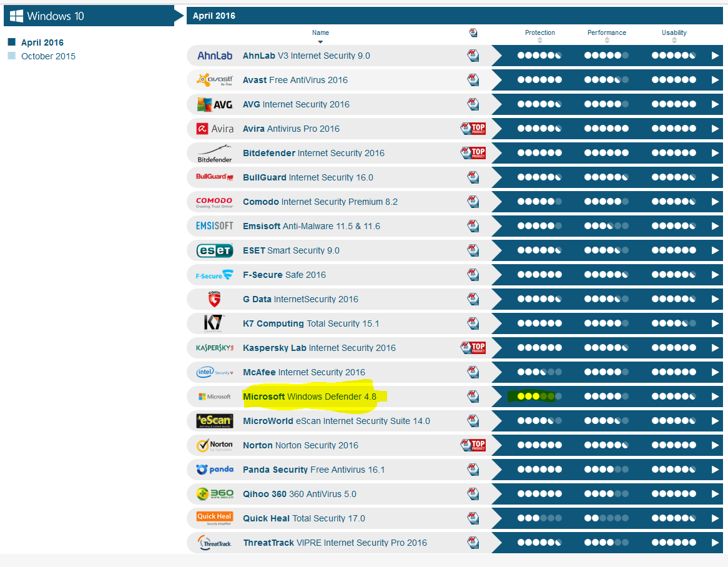Click the BullGuard logo
Image resolution: width=728 pixels, height=567 pixels.
click(x=215, y=177)
